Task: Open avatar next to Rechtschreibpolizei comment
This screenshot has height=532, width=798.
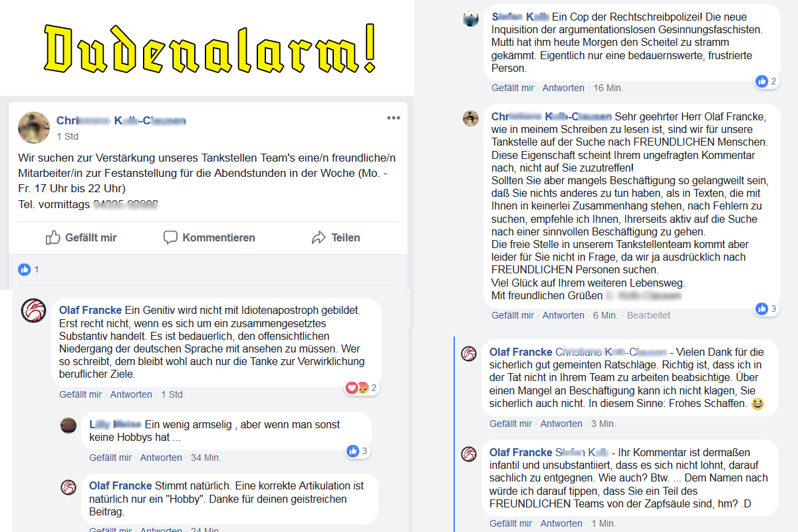Action: click(x=471, y=19)
